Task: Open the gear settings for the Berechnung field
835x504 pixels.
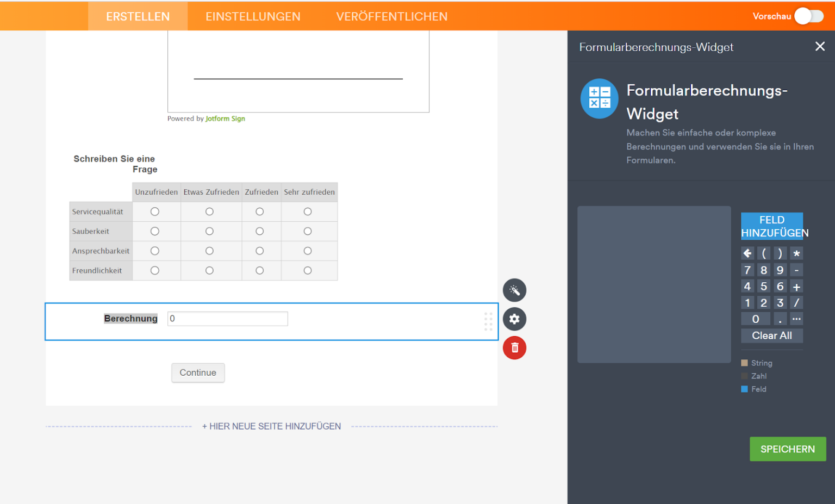Action: pyautogui.click(x=514, y=319)
